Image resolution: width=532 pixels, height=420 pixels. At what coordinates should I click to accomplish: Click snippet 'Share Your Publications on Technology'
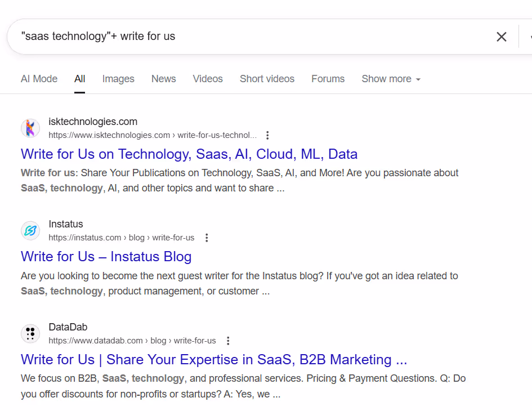click(239, 181)
